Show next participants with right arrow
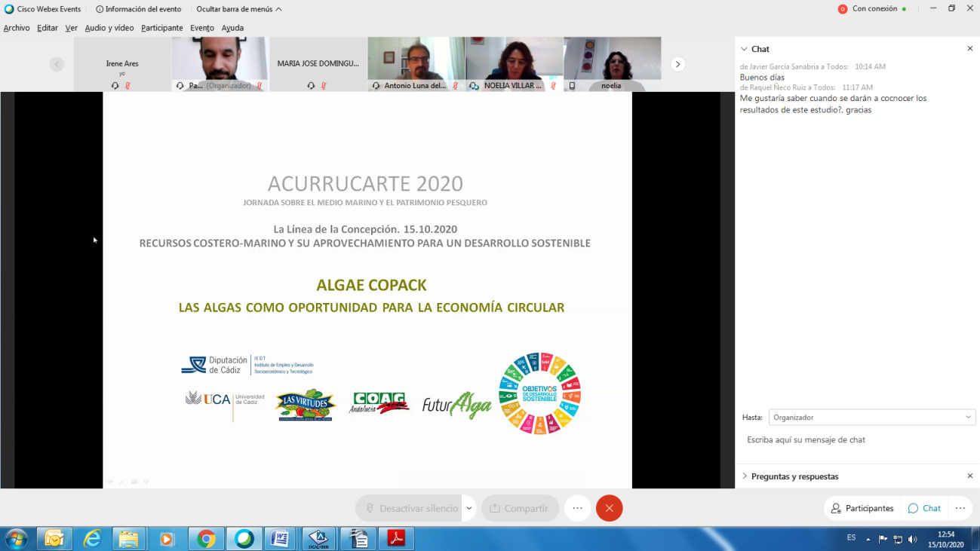The image size is (980, 551). pyautogui.click(x=677, y=65)
